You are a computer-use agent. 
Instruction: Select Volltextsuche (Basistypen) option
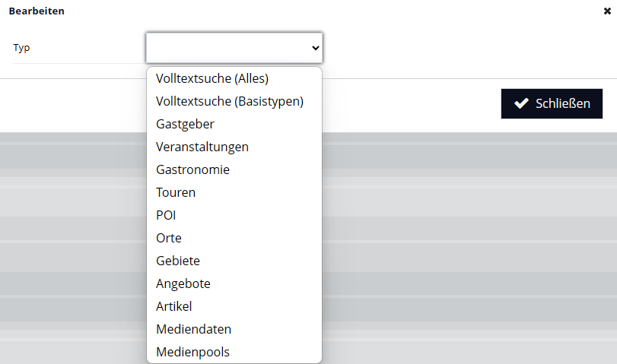tap(230, 101)
